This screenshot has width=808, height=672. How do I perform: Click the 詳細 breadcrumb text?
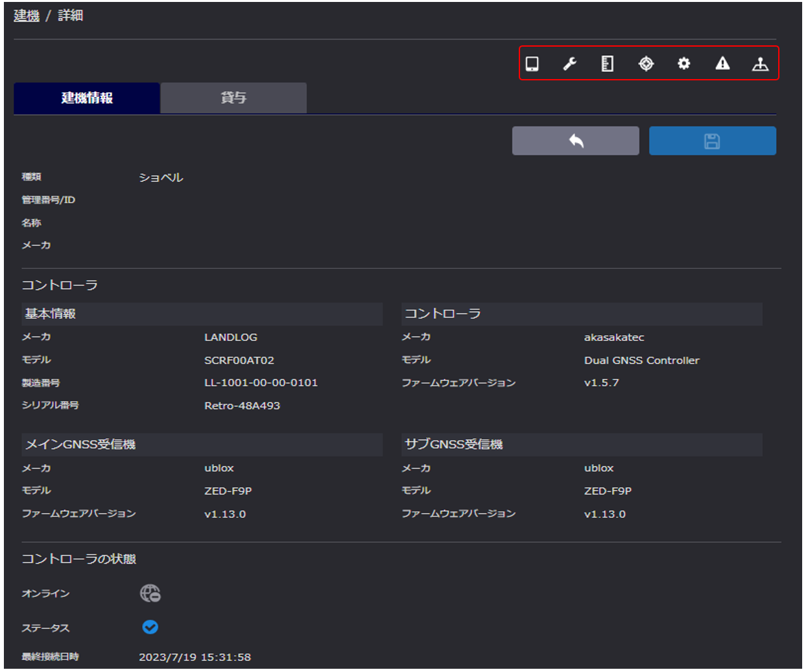click(x=71, y=16)
